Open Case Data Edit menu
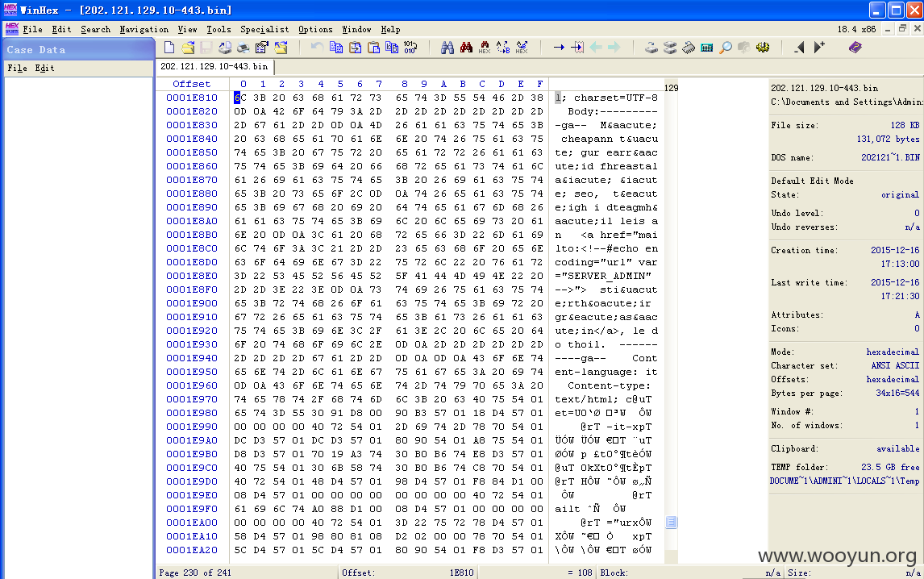This screenshot has height=579, width=924. [x=44, y=69]
